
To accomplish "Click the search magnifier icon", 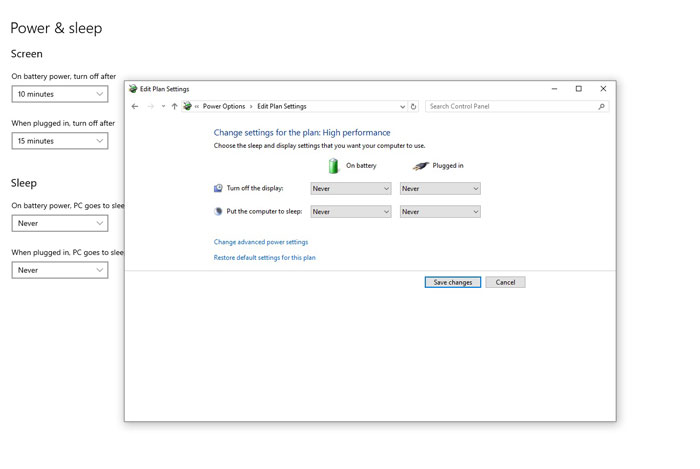I will point(601,106).
